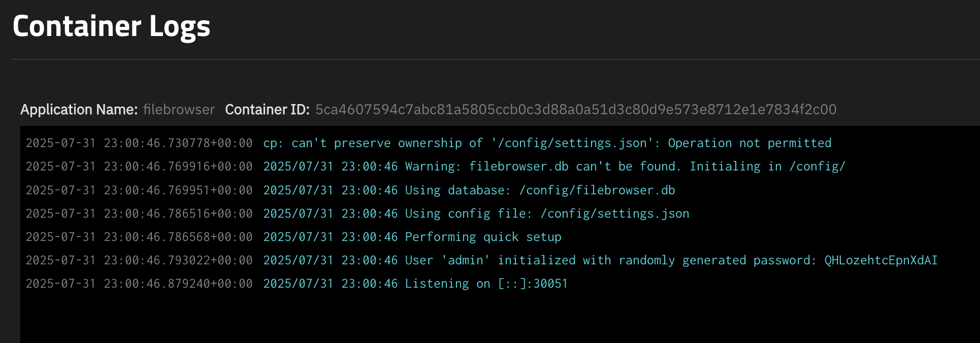Click timestamp of the cp error line
The width and height of the screenshot is (980, 343).
pyautogui.click(x=139, y=144)
